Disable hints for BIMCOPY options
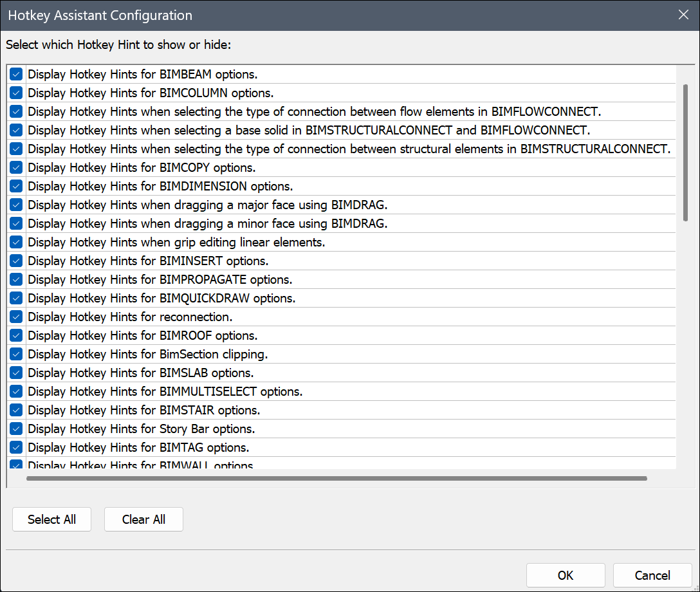The height and width of the screenshot is (592, 700). (17, 167)
